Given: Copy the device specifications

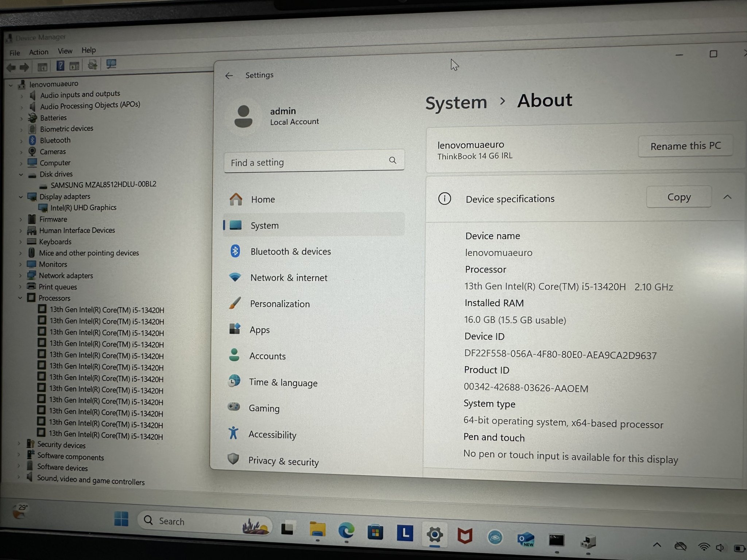Looking at the screenshot, I should [x=678, y=197].
